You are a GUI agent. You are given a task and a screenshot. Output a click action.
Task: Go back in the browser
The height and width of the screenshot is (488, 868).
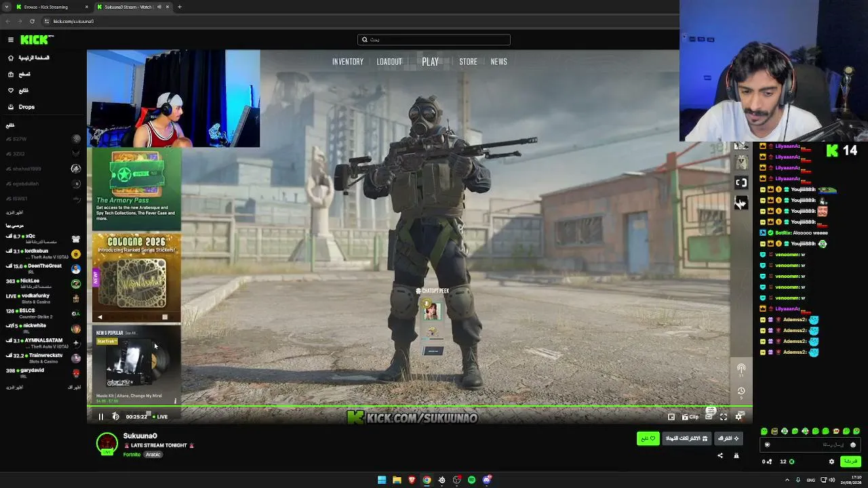8,21
